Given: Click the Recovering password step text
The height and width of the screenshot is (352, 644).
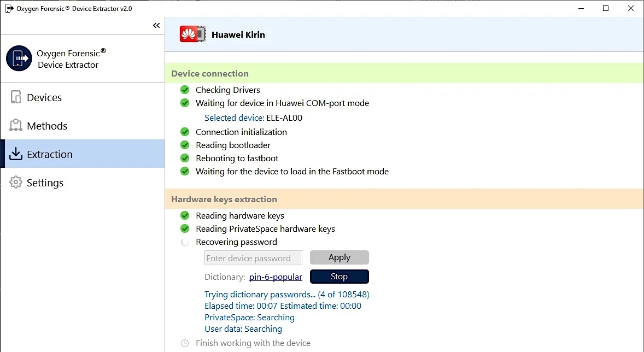Looking at the screenshot, I should click(236, 242).
